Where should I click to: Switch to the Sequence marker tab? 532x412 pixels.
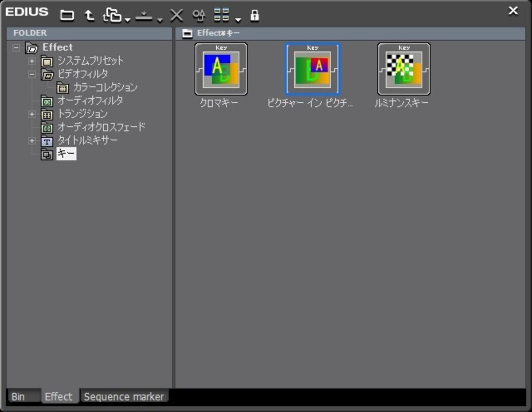(x=124, y=396)
